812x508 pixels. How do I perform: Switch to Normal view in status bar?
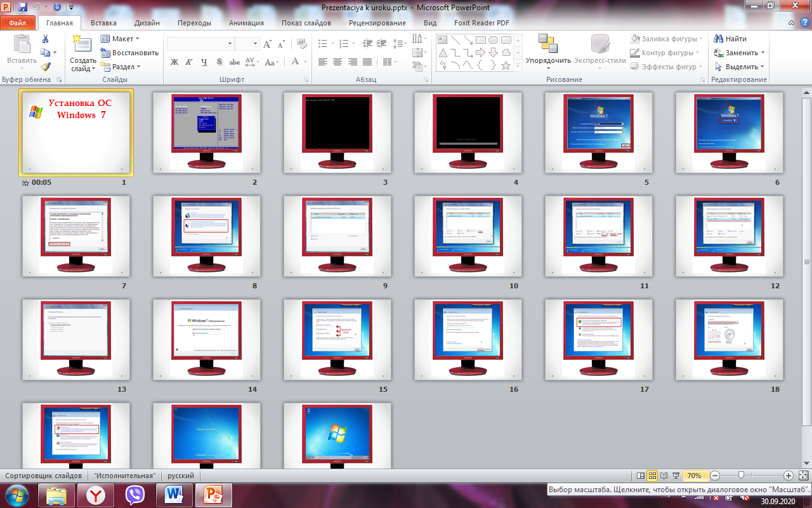[640, 476]
